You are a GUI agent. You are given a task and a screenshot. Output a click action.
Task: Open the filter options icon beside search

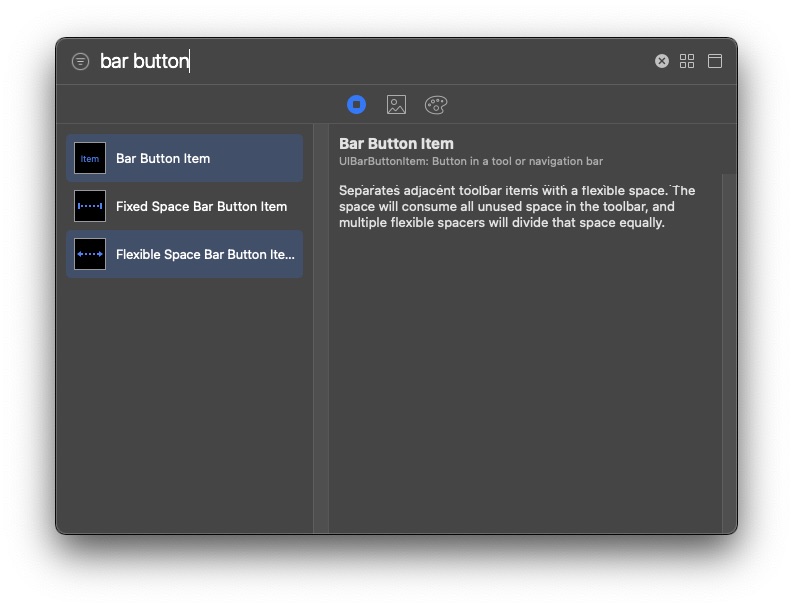pos(80,62)
